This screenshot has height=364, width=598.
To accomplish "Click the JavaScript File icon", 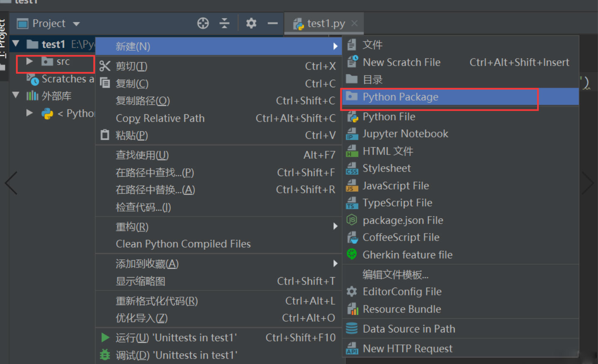I will point(352,186).
